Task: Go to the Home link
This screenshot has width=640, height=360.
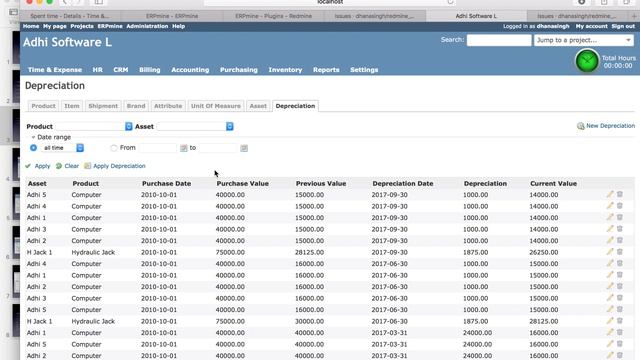Action: pyautogui.click(x=31, y=26)
